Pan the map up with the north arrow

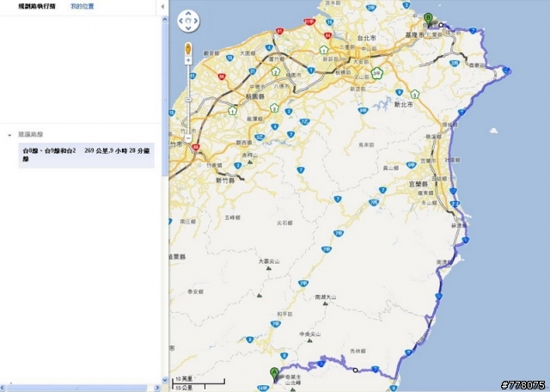188,14
